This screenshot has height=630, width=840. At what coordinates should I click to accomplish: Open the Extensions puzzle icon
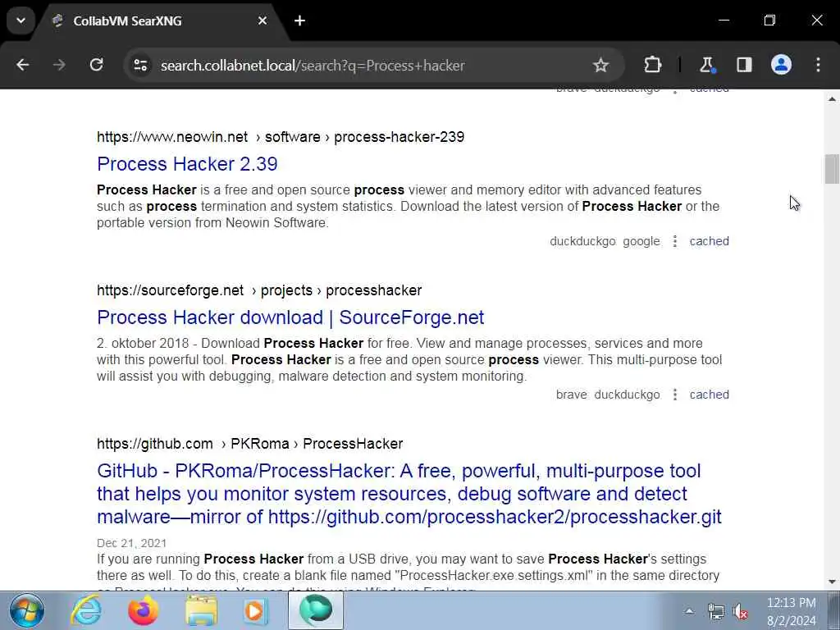(652, 66)
